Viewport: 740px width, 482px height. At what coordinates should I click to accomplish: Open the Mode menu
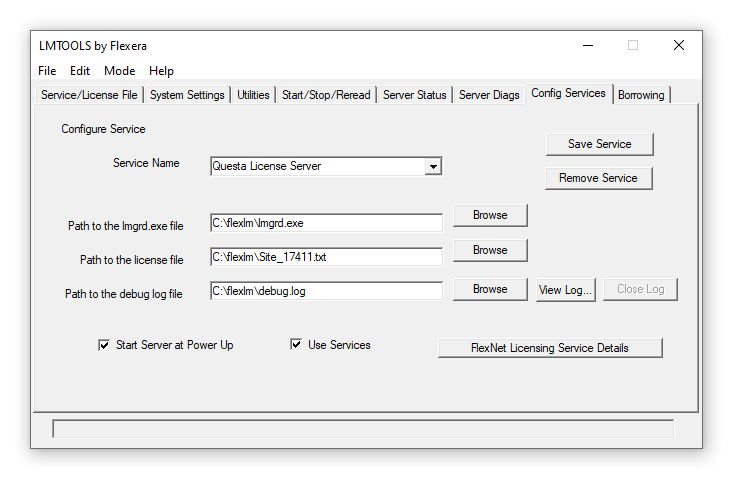[x=119, y=71]
